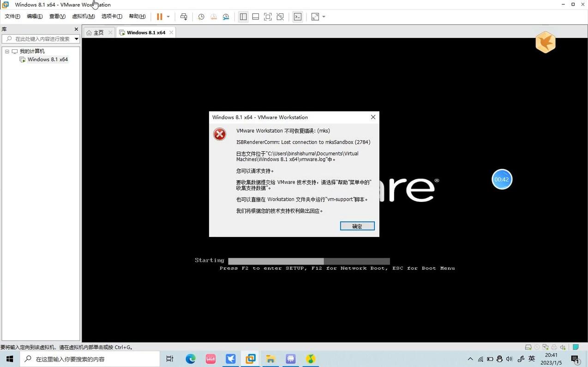Enter full screen mode icon
The height and width of the screenshot is (367, 588).
(x=268, y=17)
